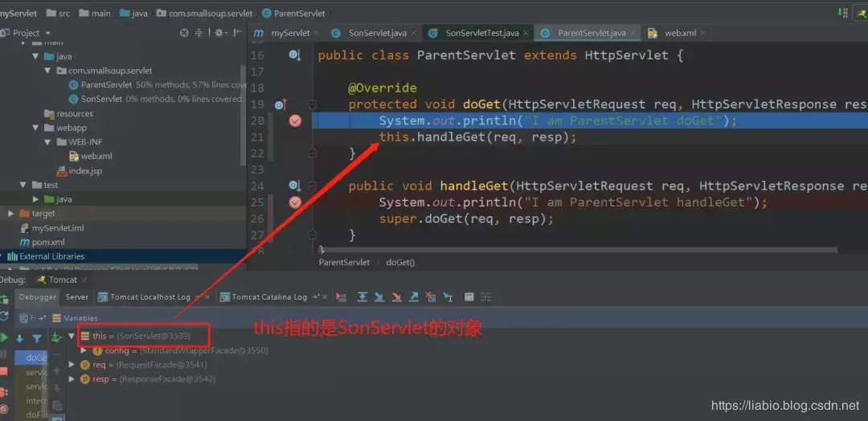
Task: Expand the req variable node
Action: tap(72, 365)
